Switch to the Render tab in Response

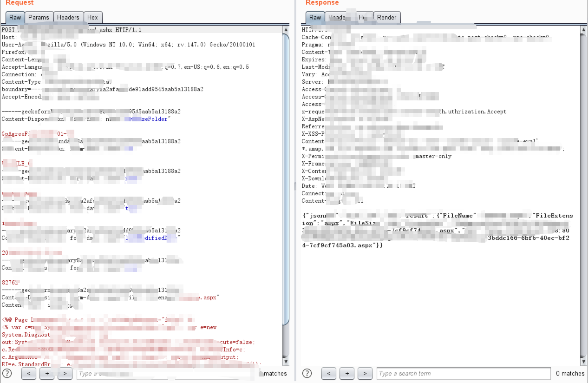coord(387,18)
